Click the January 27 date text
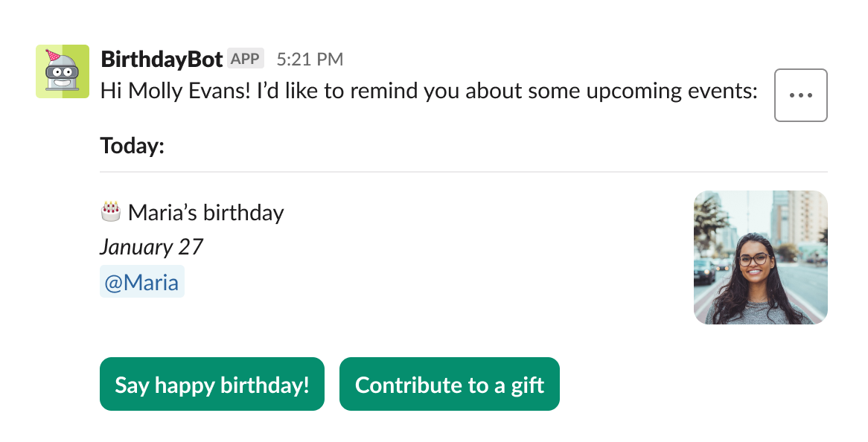Viewport: 868px width, 442px height. 151,246
